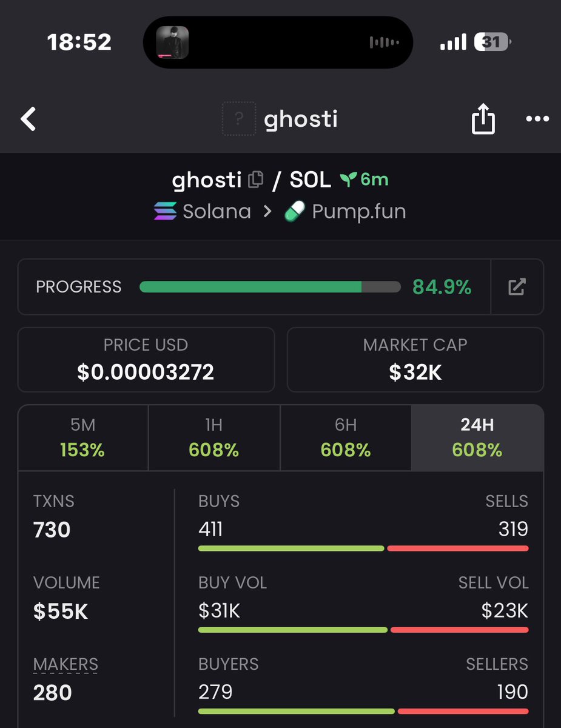Tap the Market Cap box
The image size is (561, 728).
[x=415, y=360]
